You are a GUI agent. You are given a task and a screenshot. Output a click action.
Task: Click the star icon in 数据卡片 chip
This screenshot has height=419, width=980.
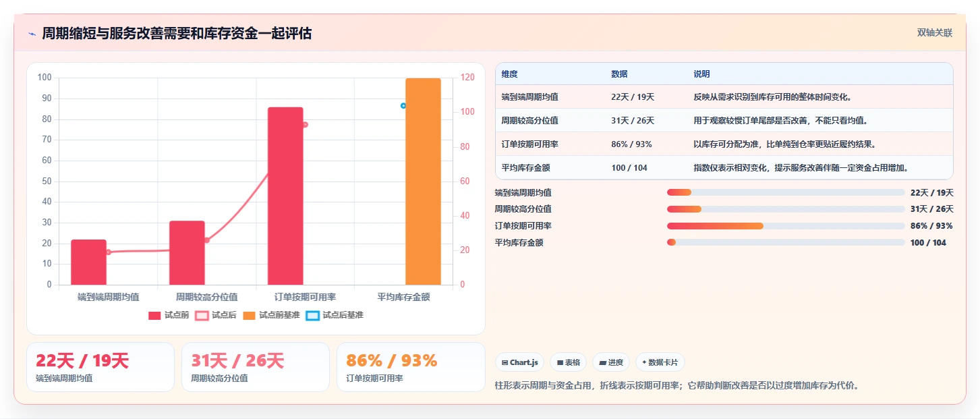(x=644, y=363)
